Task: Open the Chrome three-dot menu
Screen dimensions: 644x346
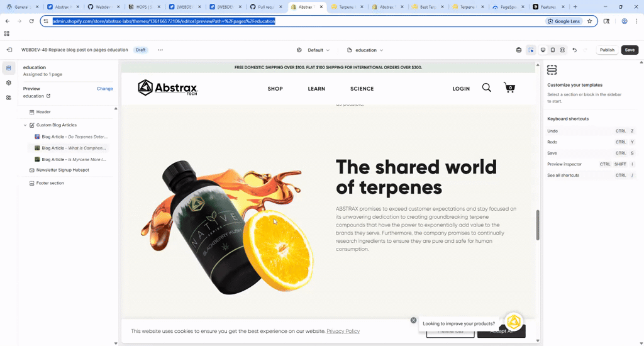Action: [x=636, y=21]
